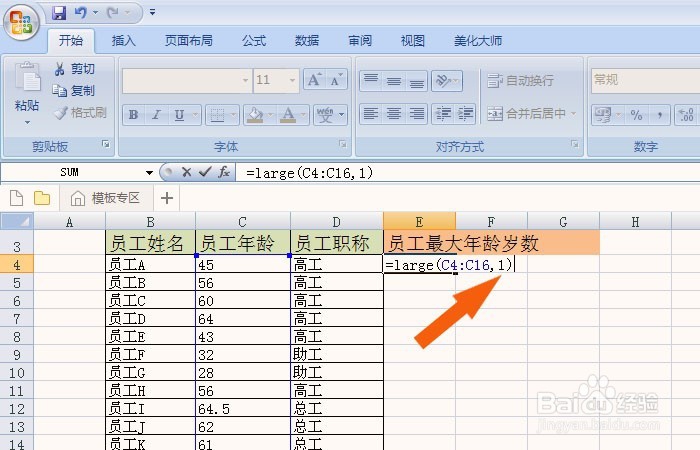Open 剪贴板 dialog launcher
The image size is (700, 450).
(106, 144)
